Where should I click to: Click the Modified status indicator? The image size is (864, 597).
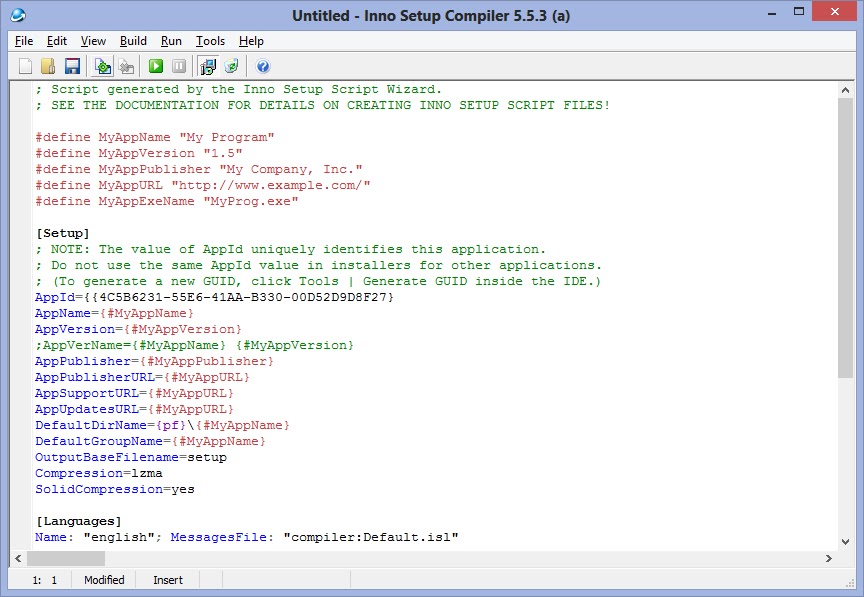(104, 580)
